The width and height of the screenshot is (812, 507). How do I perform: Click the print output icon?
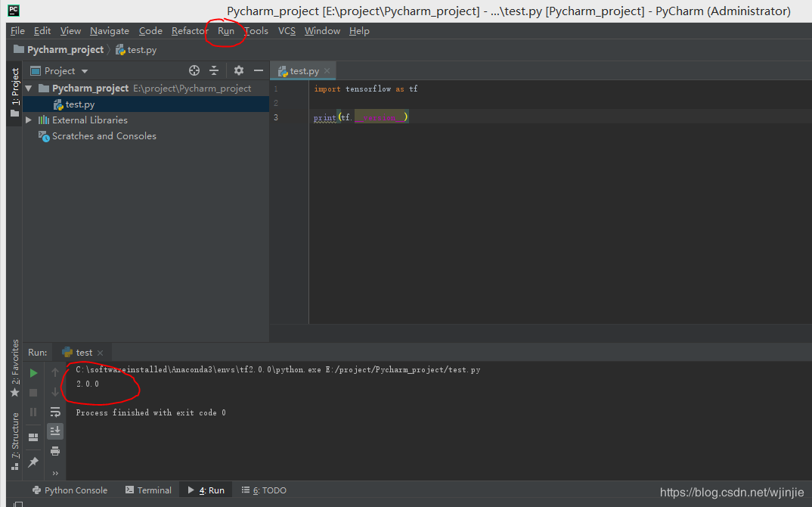55,451
